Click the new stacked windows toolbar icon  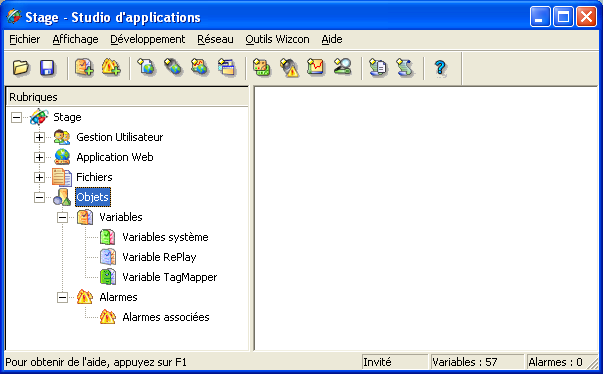point(227,67)
